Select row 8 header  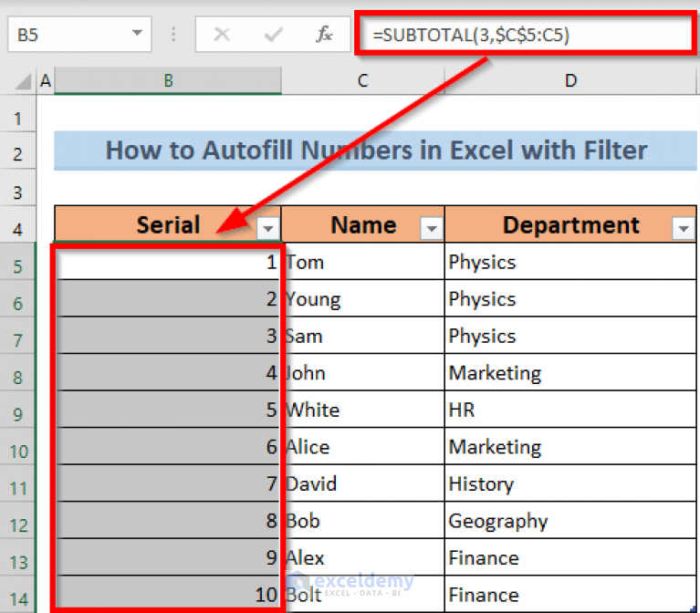tap(18, 372)
